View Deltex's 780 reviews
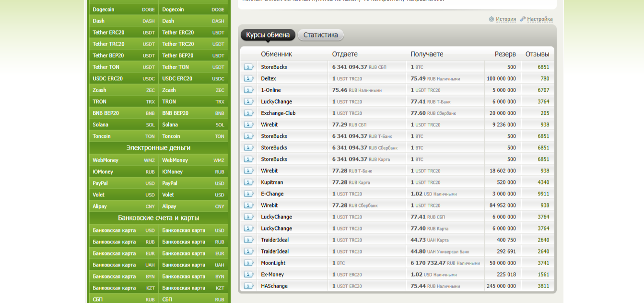Screen dimensions: 644x303 [545, 78]
